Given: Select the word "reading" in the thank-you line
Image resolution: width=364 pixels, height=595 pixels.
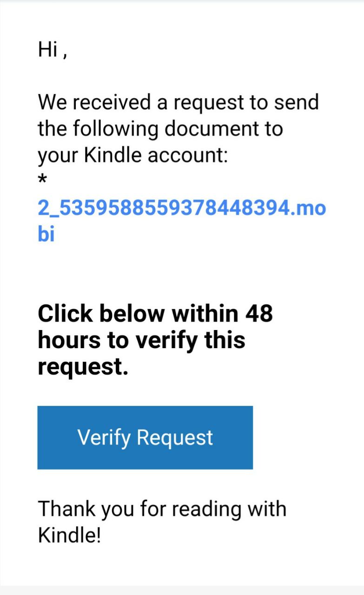Looking at the screenshot, I should point(207,509).
